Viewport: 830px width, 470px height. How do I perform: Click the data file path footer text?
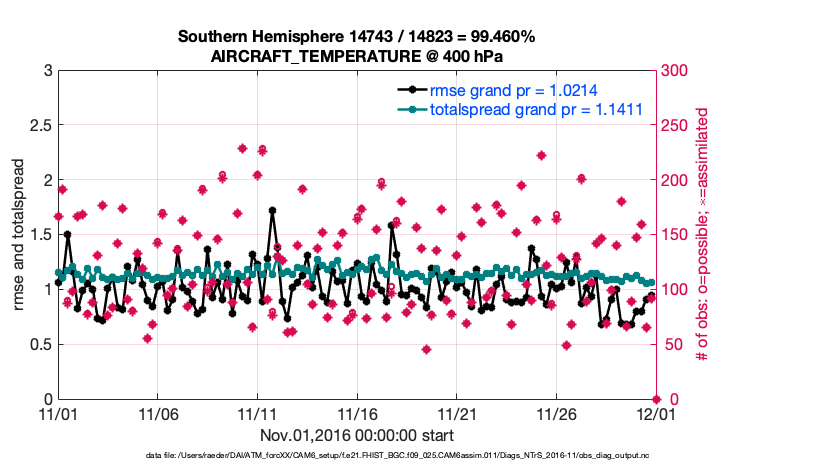point(397,456)
